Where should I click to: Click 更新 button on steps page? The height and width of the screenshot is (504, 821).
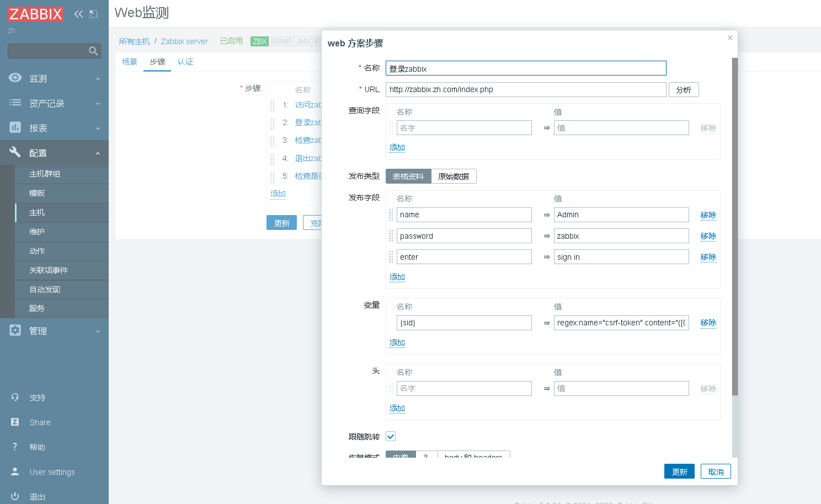coord(281,223)
